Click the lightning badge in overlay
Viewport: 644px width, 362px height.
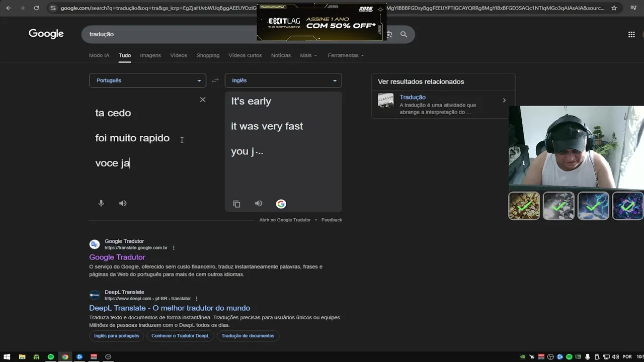pyautogui.click(x=593, y=206)
